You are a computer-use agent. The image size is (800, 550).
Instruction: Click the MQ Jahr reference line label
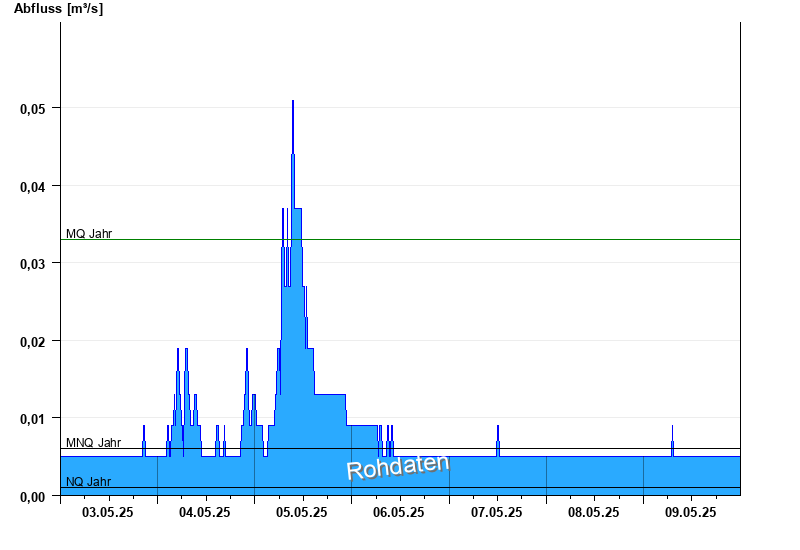click(89, 234)
